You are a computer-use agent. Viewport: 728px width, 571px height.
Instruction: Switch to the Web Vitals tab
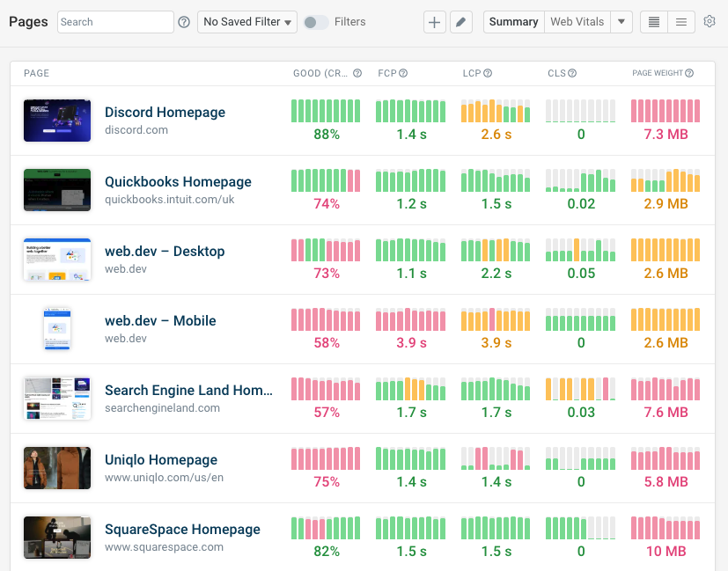578,21
